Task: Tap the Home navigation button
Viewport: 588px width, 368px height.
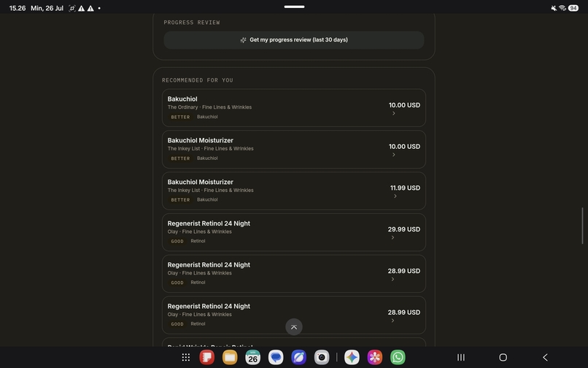Action: pyautogui.click(x=503, y=357)
